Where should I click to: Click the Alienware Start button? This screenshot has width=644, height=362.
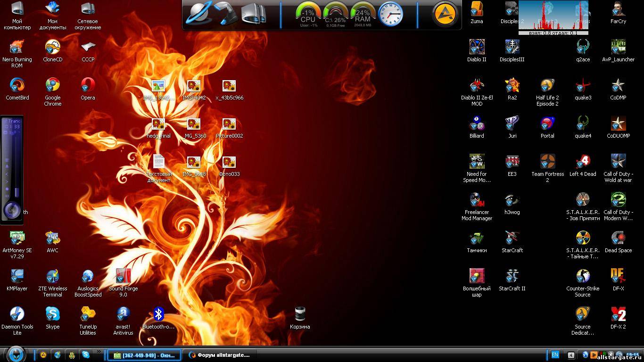pyautogui.click(x=16, y=354)
